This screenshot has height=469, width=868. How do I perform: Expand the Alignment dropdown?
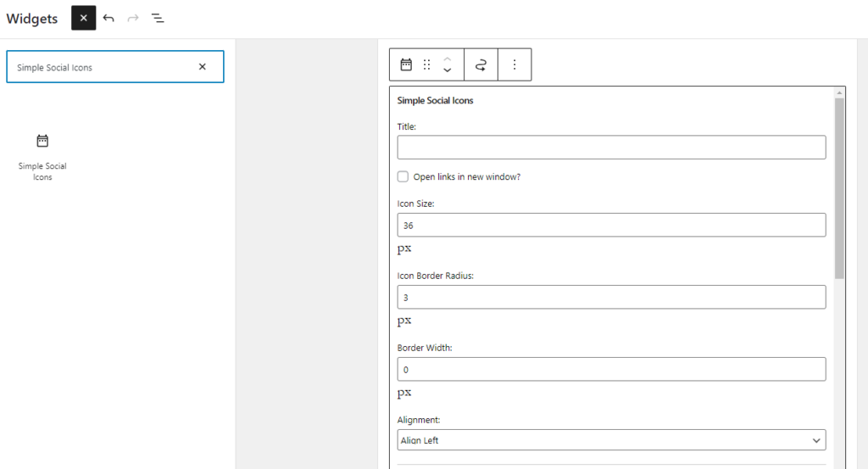(x=611, y=440)
